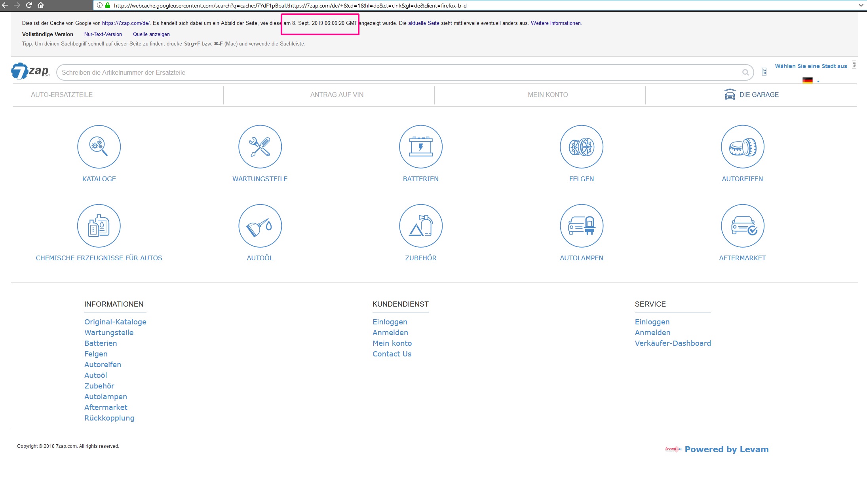This screenshot has height=504, width=867.
Task: Open the Aftermarket car checkmark icon
Action: (742, 226)
